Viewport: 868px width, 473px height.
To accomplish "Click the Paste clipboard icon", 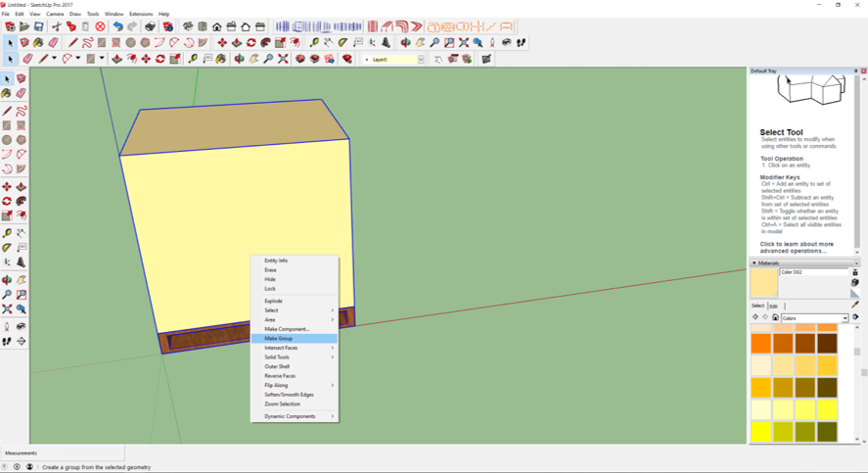I will pyautogui.click(x=85, y=26).
